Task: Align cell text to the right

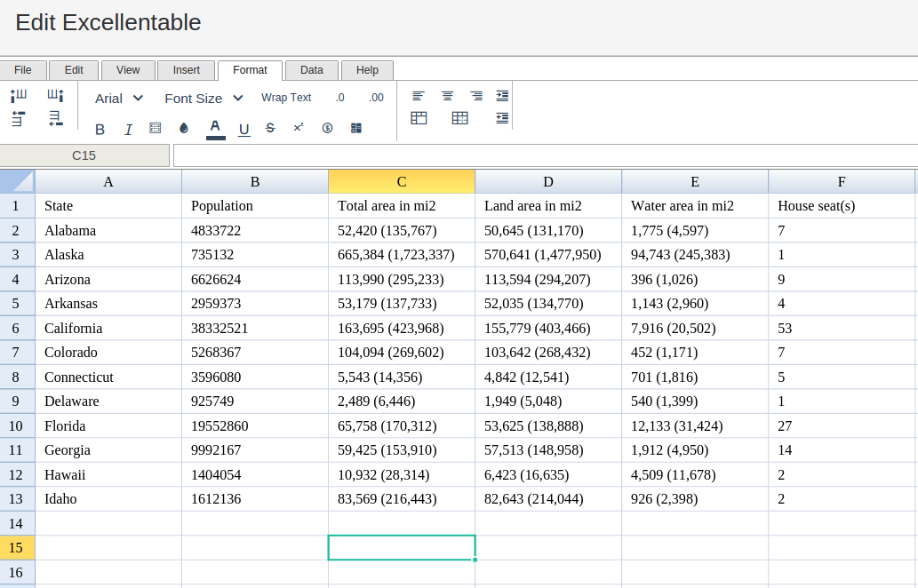Action: (x=476, y=96)
